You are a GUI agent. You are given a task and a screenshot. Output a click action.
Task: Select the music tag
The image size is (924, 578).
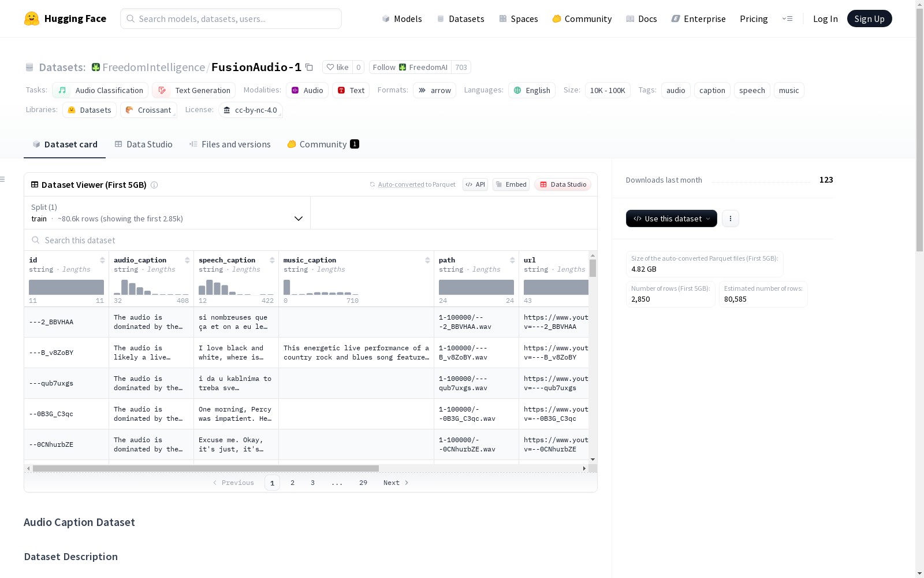click(x=789, y=90)
